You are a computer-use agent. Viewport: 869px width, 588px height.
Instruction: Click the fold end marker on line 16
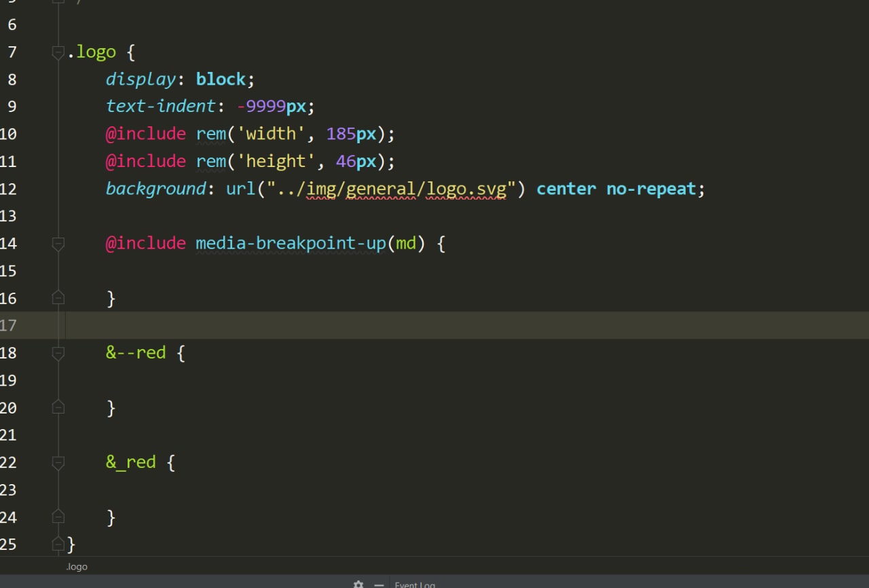coord(58,298)
